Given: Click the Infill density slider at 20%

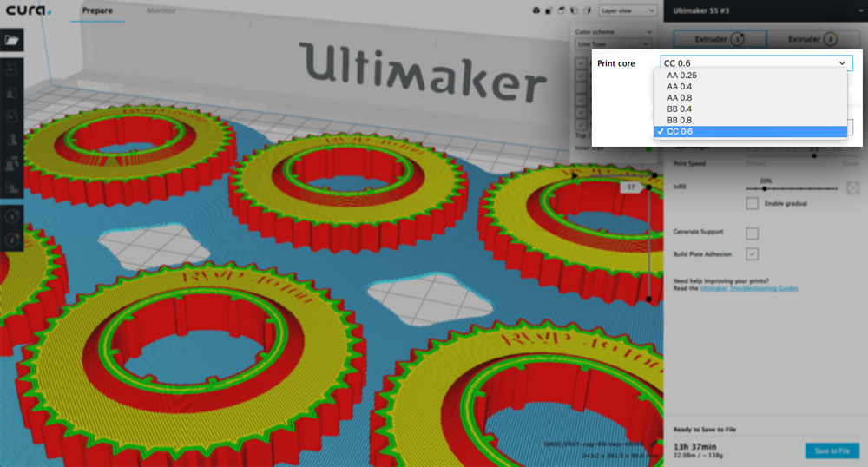Looking at the screenshot, I should tap(766, 187).
